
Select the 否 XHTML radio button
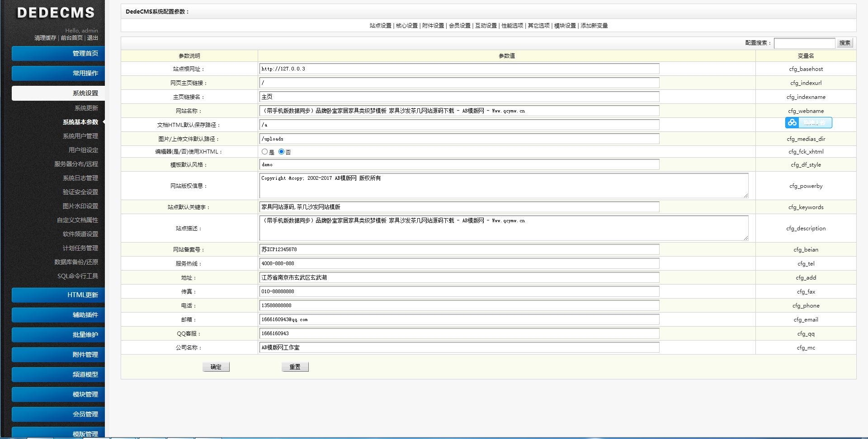pos(281,152)
